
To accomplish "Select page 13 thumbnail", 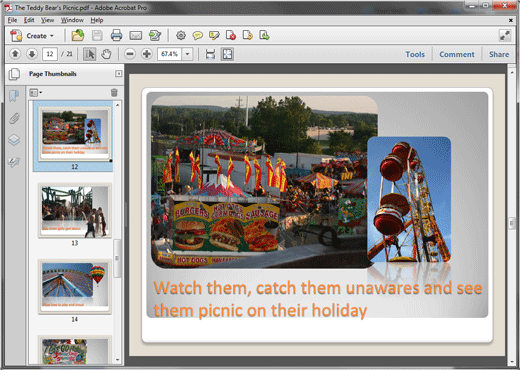I will pyautogui.click(x=75, y=210).
